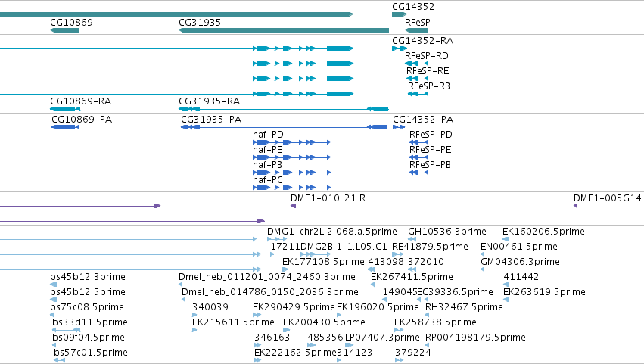Click the CG14352 gene label

(x=412, y=7)
